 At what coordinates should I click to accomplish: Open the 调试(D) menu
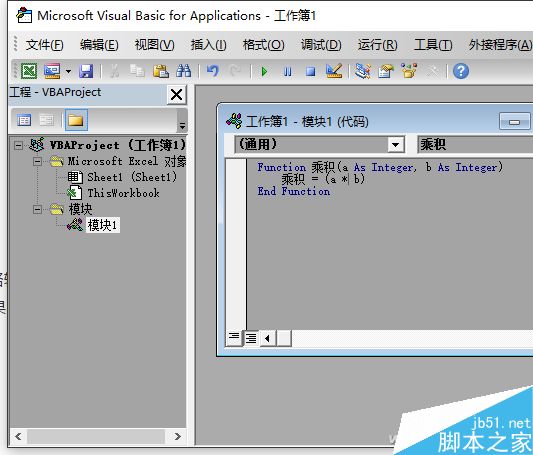(x=321, y=45)
